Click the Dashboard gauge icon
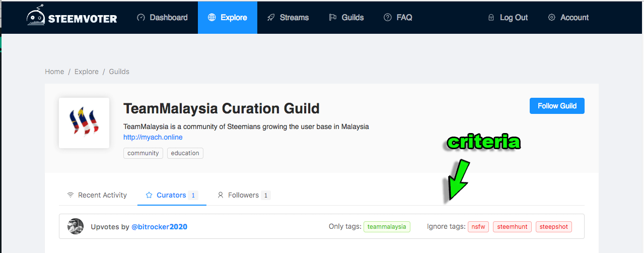The image size is (644, 253). coord(141,17)
